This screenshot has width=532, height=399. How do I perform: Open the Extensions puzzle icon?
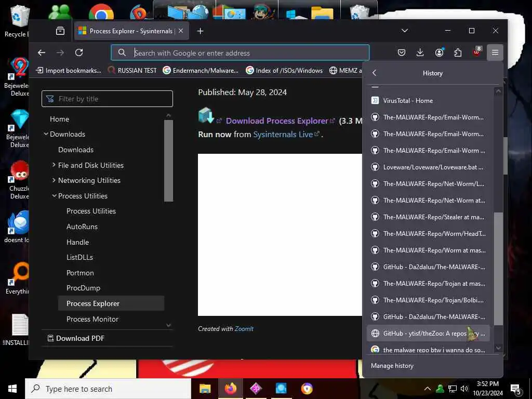point(458,52)
